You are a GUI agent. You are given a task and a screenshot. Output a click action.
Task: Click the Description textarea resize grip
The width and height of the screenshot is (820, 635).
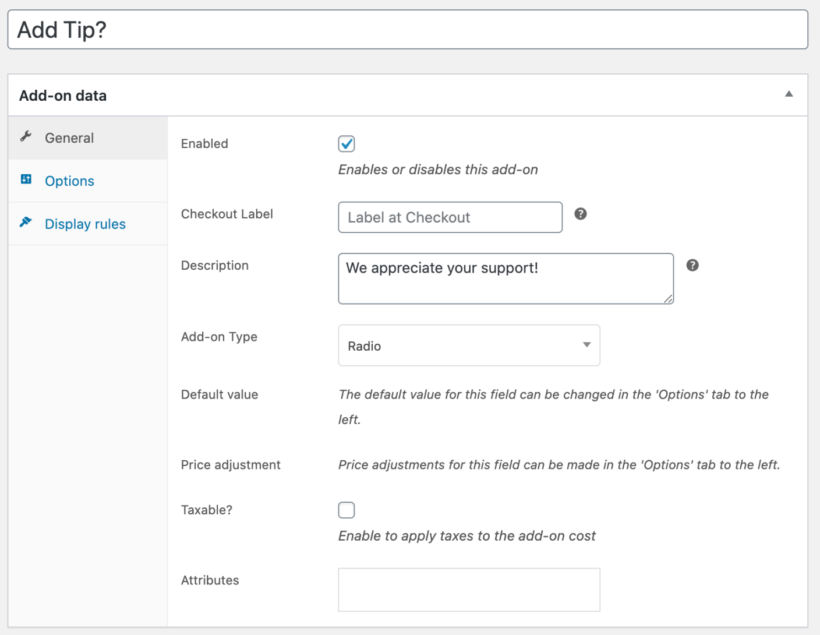[x=670, y=298]
